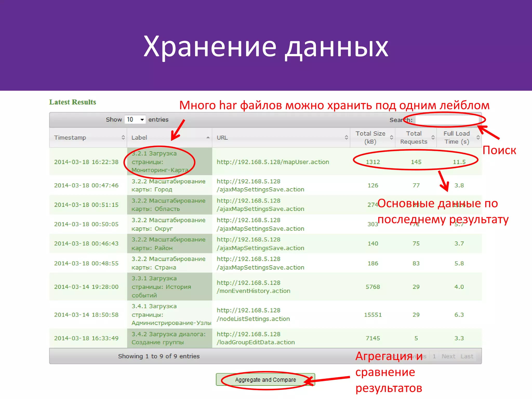Select label '3.2.2 Масштабирование карты: Район'
Image resolution: width=532 pixels, height=399 pixels.
(168, 244)
